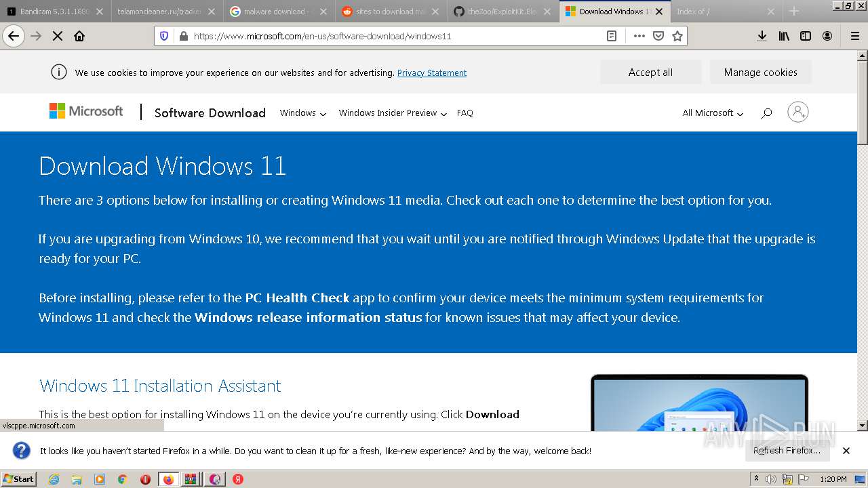Switch to the theZoo GitHub tab
The width and height of the screenshot is (868, 488).
click(502, 12)
